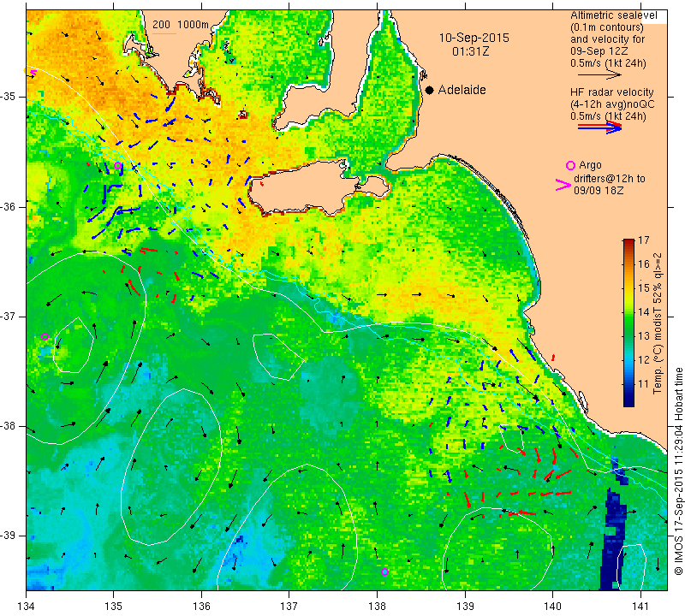
Task: Click the 14 tick label on the colour bar
Action: [x=644, y=311]
